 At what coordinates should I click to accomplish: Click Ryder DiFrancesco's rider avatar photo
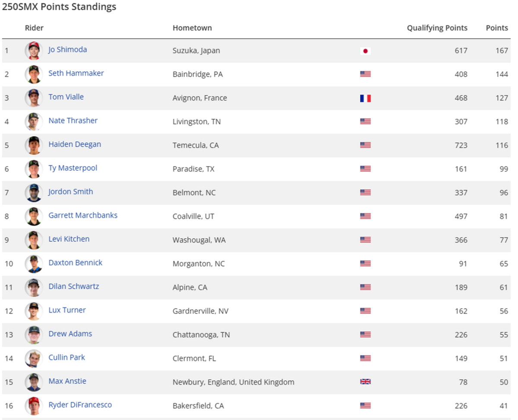[x=33, y=406]
